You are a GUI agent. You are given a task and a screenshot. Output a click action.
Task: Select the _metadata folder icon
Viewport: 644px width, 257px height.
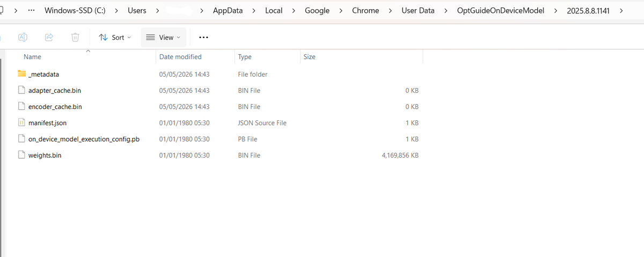coord(22,74)
